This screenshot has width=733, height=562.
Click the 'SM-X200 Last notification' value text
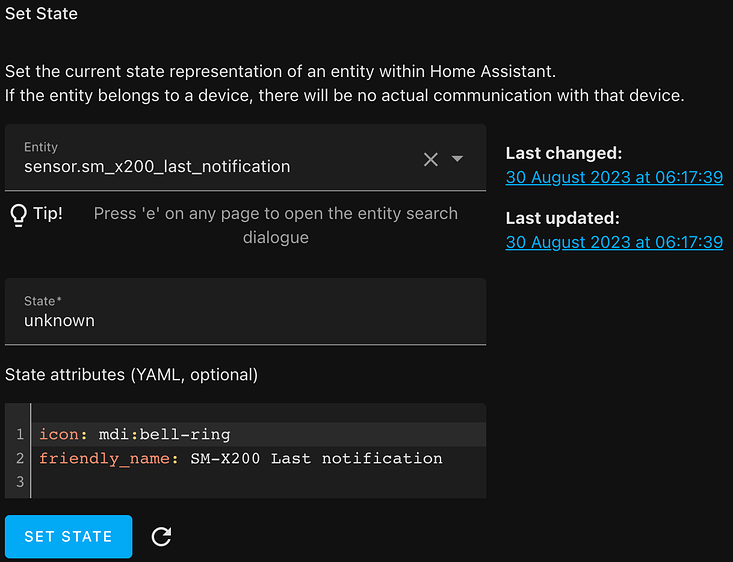[x=316, y=458]
